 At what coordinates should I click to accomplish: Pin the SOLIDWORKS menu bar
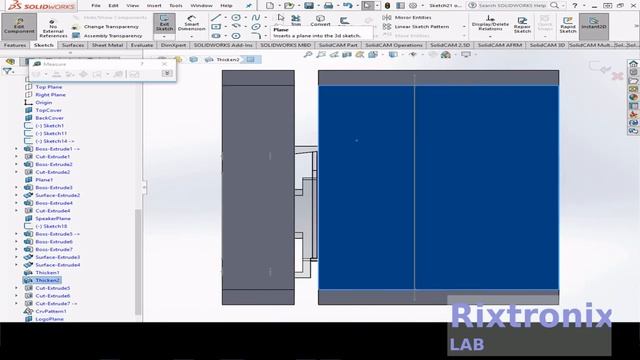click(x=248, y=6)
